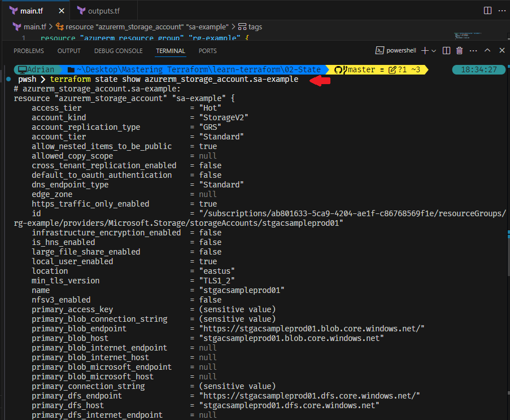Open the OUTPUT panel tab
This screenshot has width=510, height=420.
[69, 51]
